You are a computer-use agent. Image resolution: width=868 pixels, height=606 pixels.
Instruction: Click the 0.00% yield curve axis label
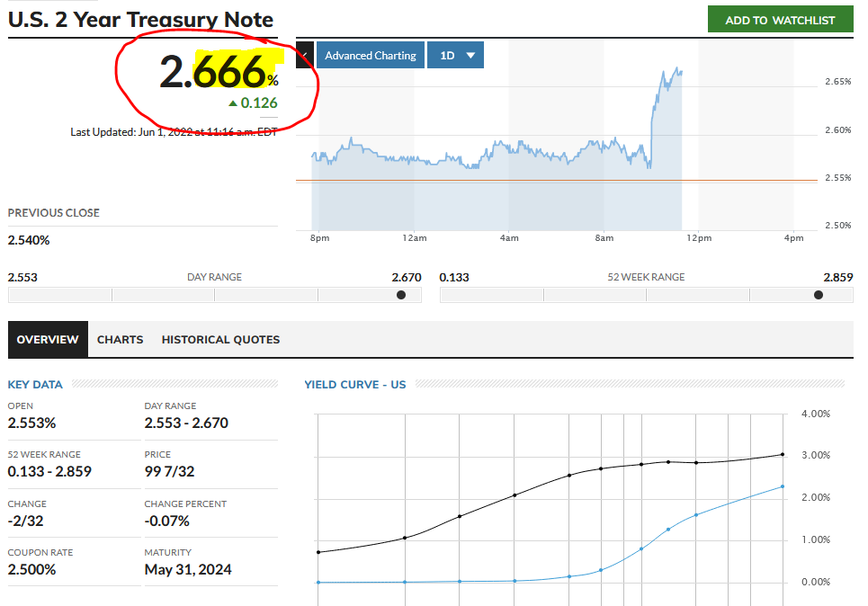point(816,582)
